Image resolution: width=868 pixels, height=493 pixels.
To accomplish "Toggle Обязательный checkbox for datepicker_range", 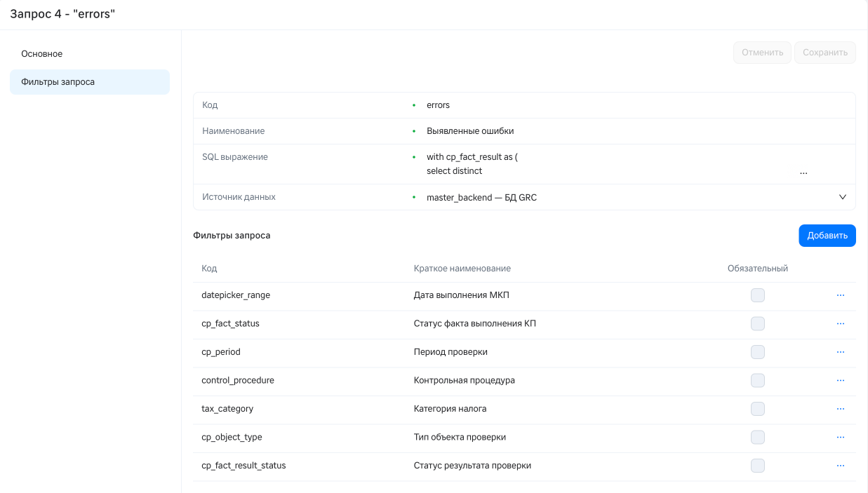I will coord(758,295).
